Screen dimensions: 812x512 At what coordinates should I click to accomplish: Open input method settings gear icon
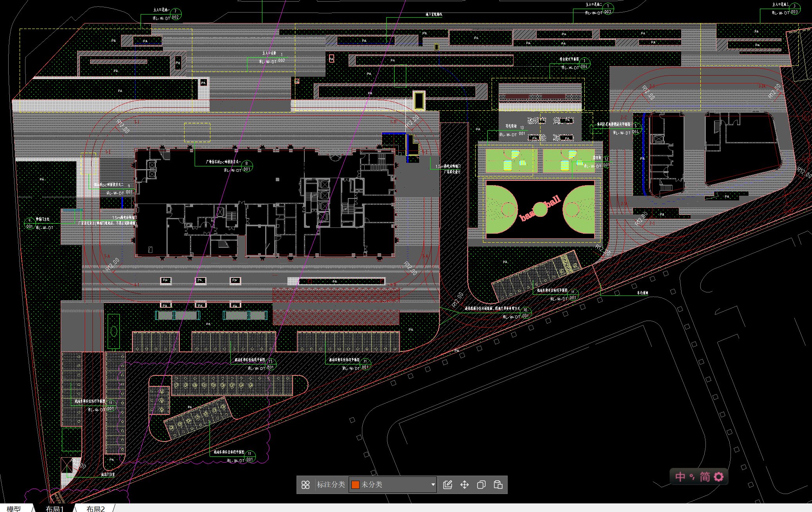click(x=719, y=476)
